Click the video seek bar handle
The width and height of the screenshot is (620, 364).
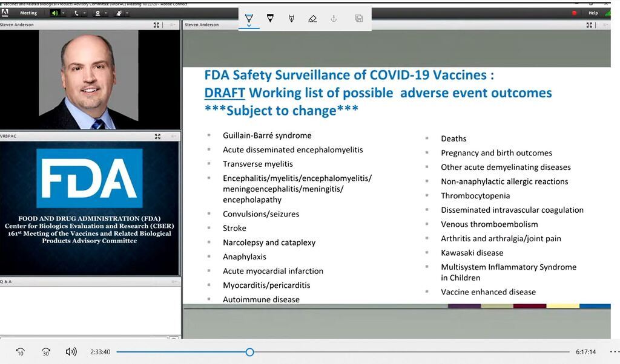(249, 352)
